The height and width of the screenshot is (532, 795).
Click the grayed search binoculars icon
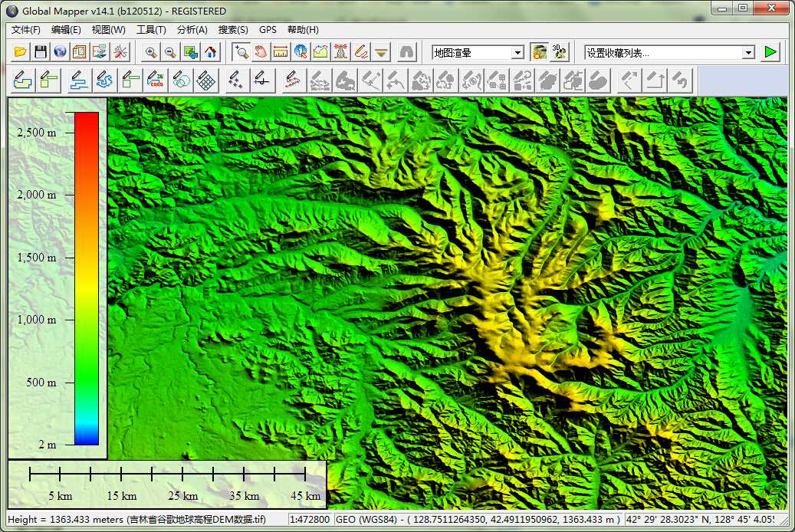[406, 51]
